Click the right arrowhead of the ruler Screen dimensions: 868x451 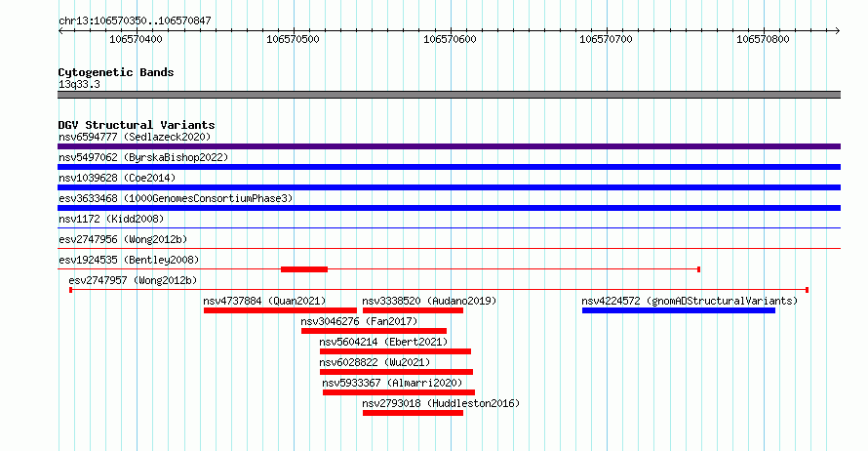click(x=838, y=31)
